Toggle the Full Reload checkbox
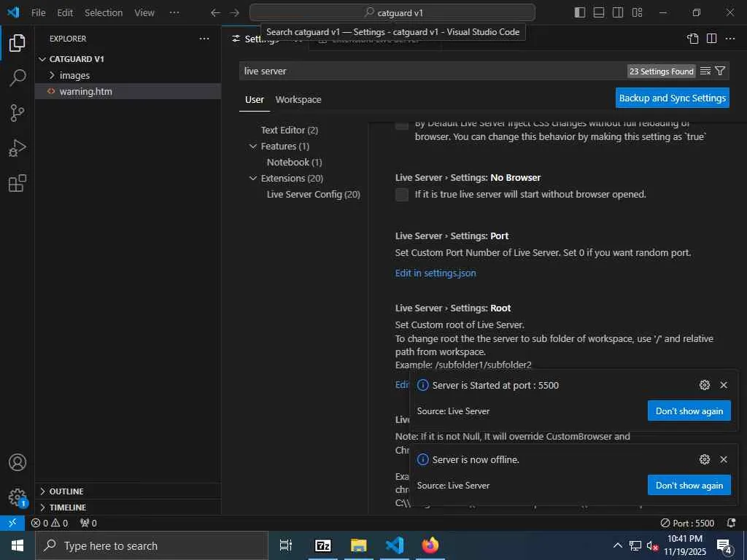Viewport: 747px width, 560px height. [402, 125]
